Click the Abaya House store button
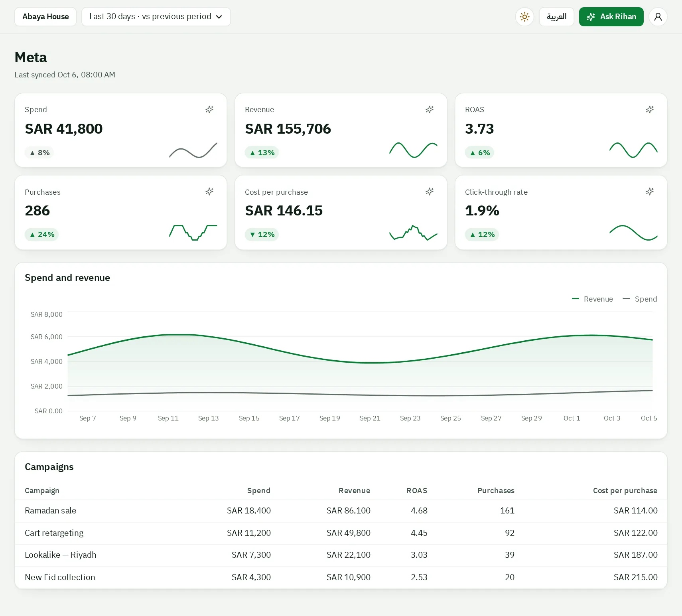Screen dimensions: 682x616 click(45, 17)
